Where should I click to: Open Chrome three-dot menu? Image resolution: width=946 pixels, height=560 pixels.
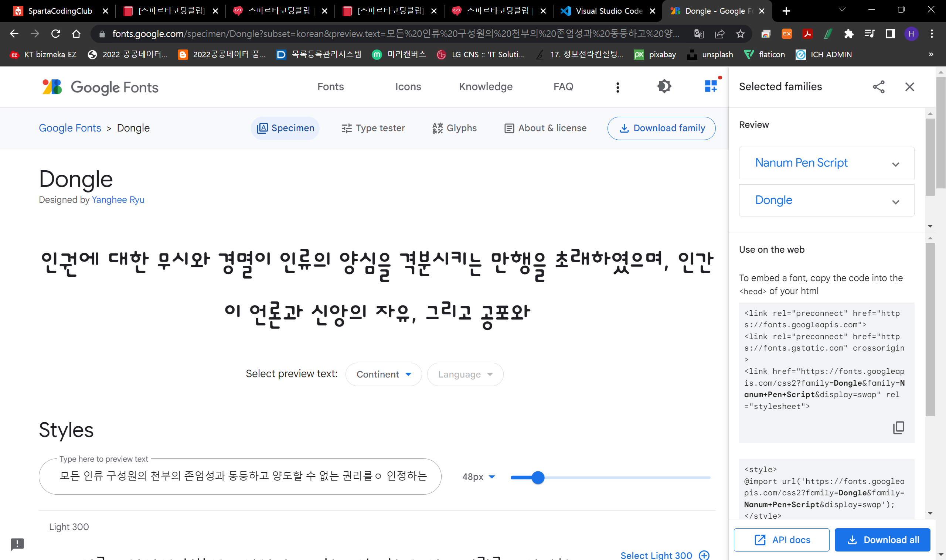932,34
